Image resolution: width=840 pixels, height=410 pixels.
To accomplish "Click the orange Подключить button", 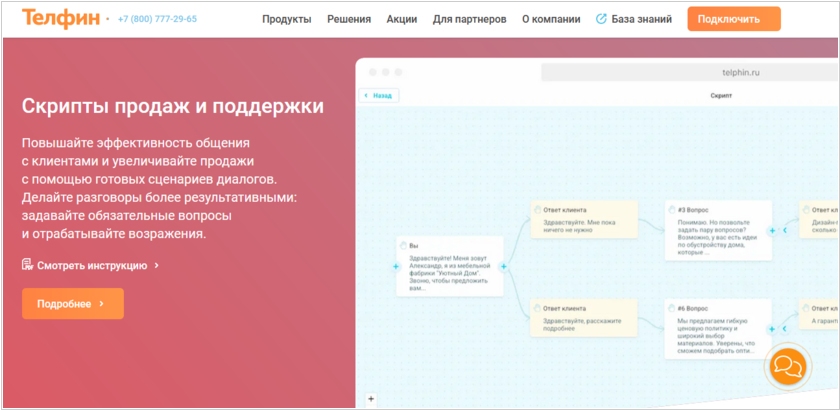I will [734, 19].
